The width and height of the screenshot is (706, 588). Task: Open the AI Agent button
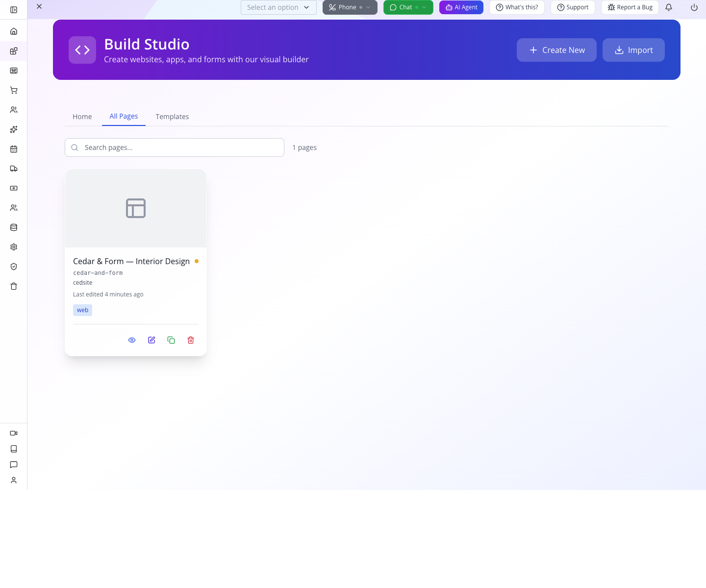(x=461, y=7)
